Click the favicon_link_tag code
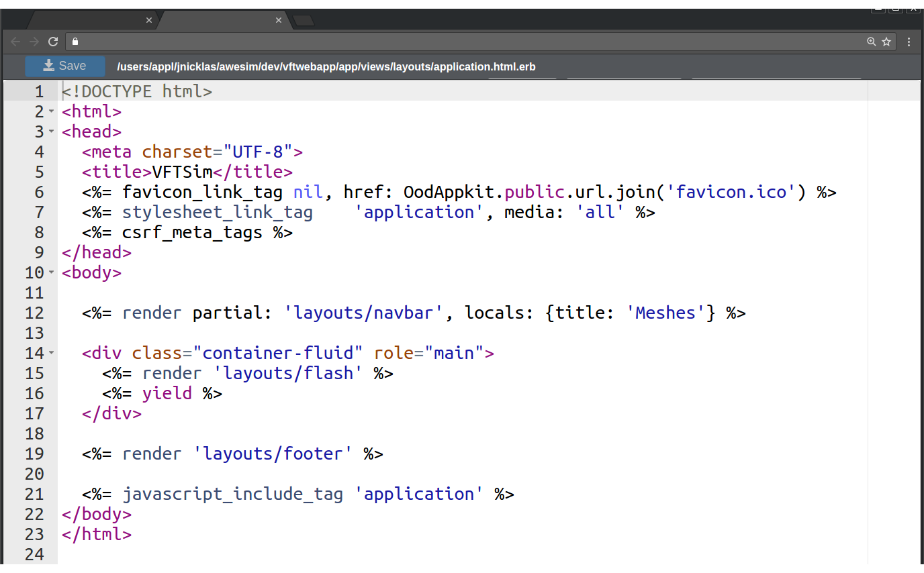This screenshot has height=573, width=924. pos(203,192)
